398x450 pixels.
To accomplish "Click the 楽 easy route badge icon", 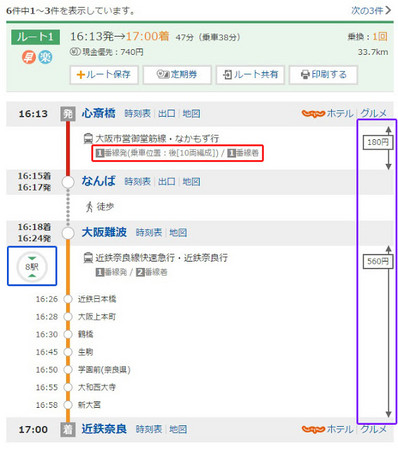I will [x=45, y=57].
